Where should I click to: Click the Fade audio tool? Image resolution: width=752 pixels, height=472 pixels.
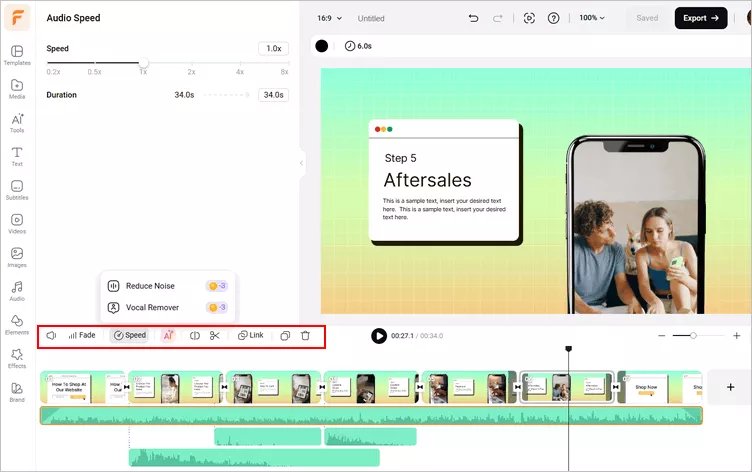[x=82, y=335]
